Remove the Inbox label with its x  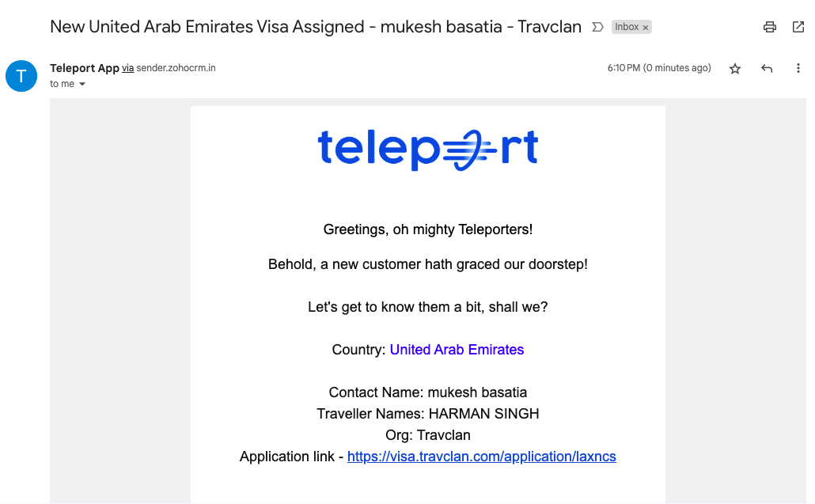646,27
